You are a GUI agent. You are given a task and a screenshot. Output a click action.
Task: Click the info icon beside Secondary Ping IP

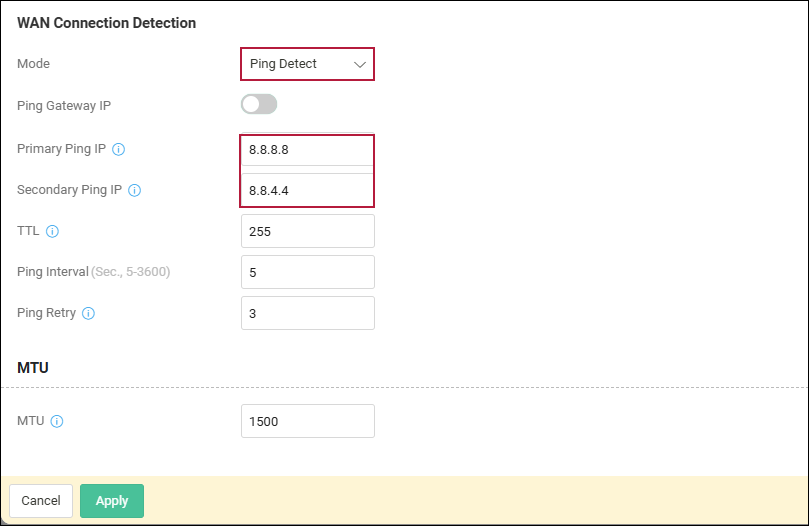point(135,190)
